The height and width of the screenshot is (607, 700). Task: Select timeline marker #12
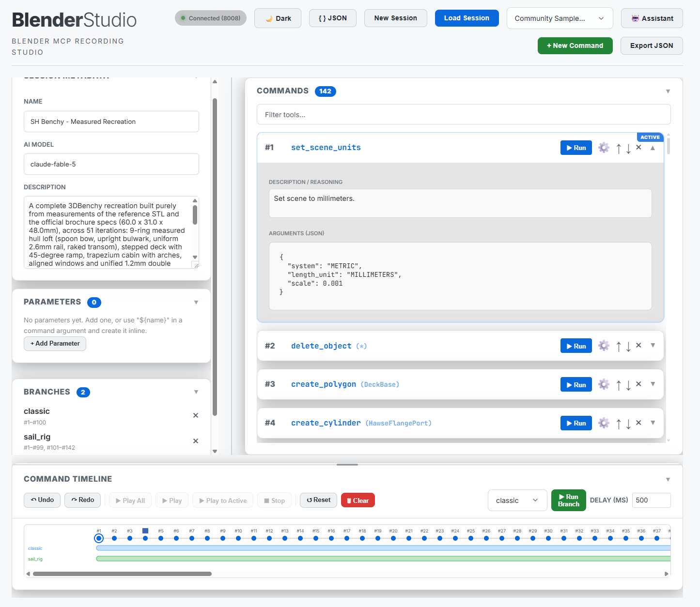269,538
